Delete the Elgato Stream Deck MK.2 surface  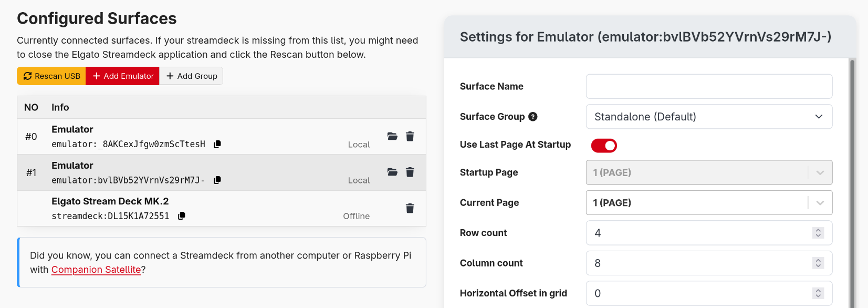coord(410,208)
